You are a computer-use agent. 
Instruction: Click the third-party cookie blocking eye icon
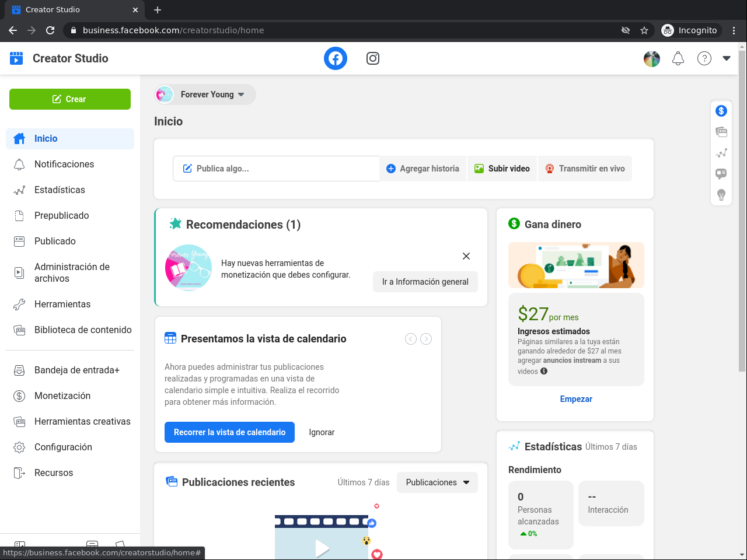click(x=626, y=30)
